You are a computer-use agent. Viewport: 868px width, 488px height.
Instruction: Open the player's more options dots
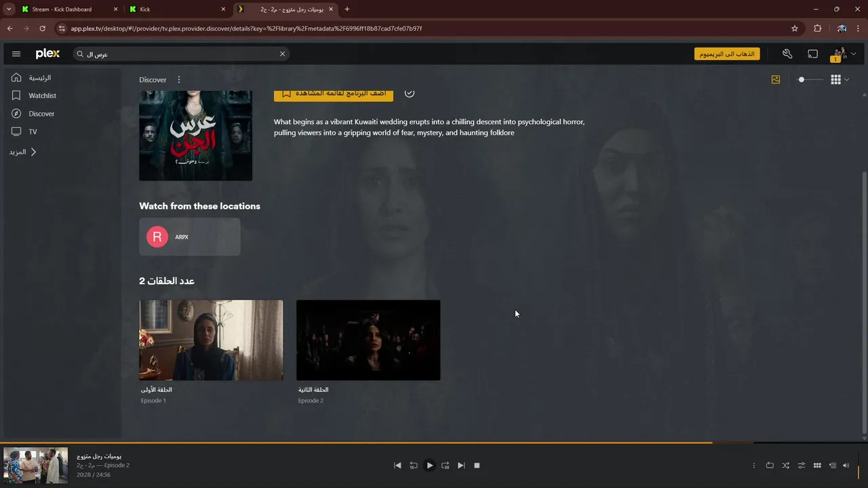(x=753, y=466)
